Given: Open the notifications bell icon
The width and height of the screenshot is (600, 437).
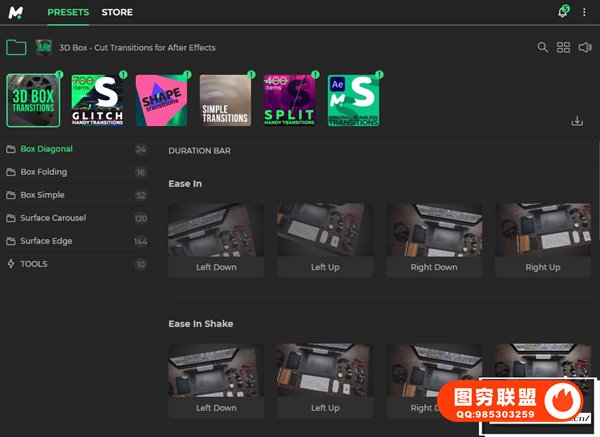Looking at the screenshot, I should pyautogui.click(x=562, y=13).
